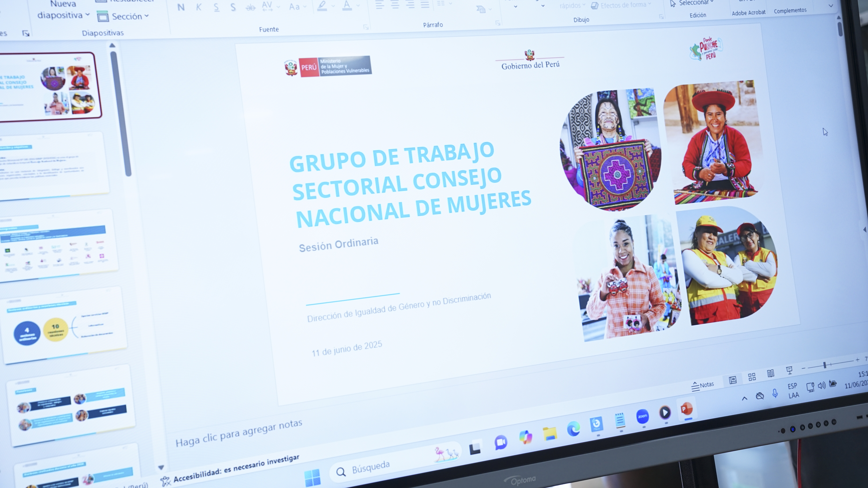Open Dibujo dialog launcher
Viewport: 868px width, 488px height.
point(661,16)
